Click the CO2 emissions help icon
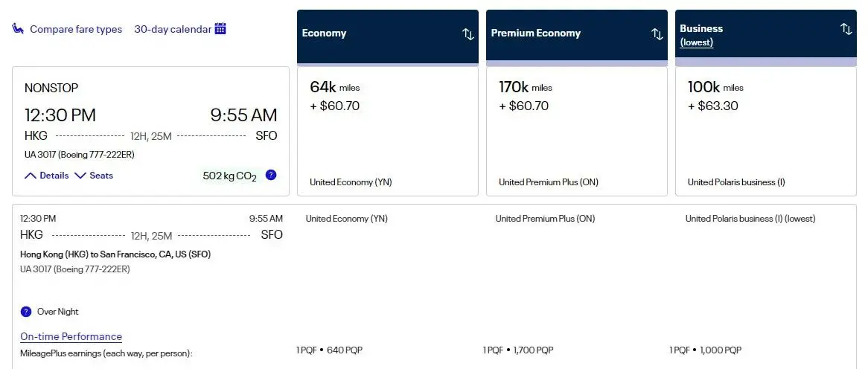This screenshot has height=369, width=868. click(x=271, y=176)
